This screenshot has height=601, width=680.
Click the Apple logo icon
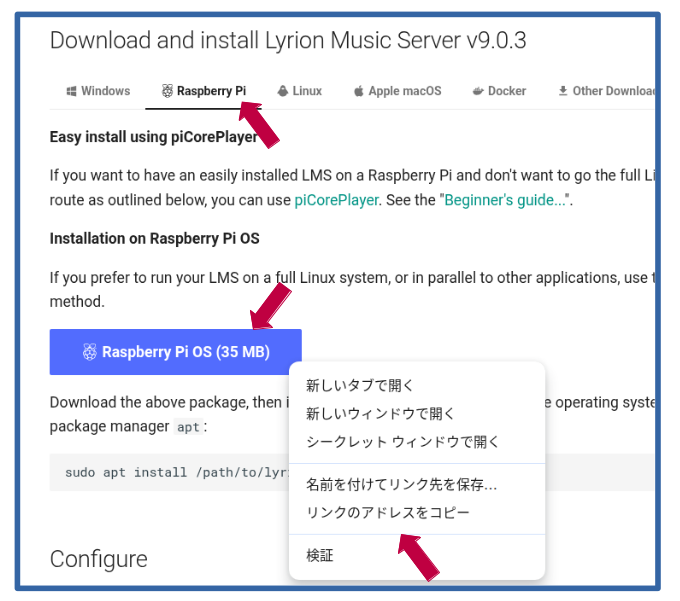[358, 91]
